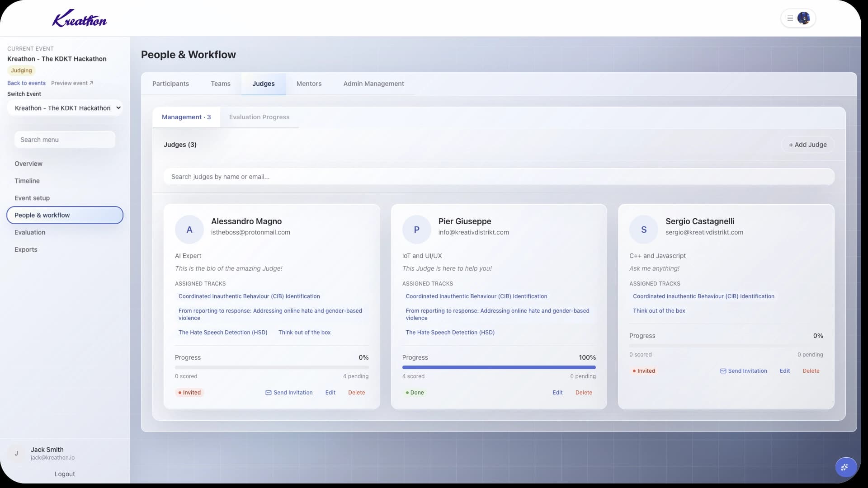868x488 pixels.
Task: Focus the Search judges input field
Action: coord(499,177)
